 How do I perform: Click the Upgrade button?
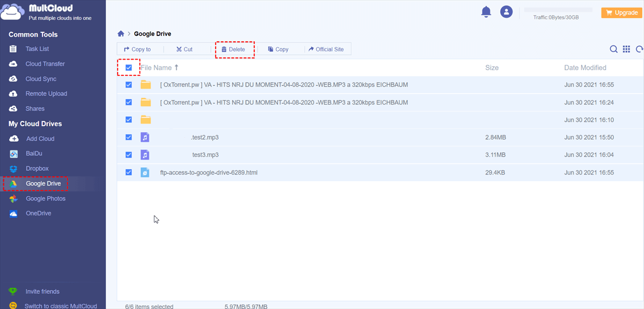(x=621, y=12)
